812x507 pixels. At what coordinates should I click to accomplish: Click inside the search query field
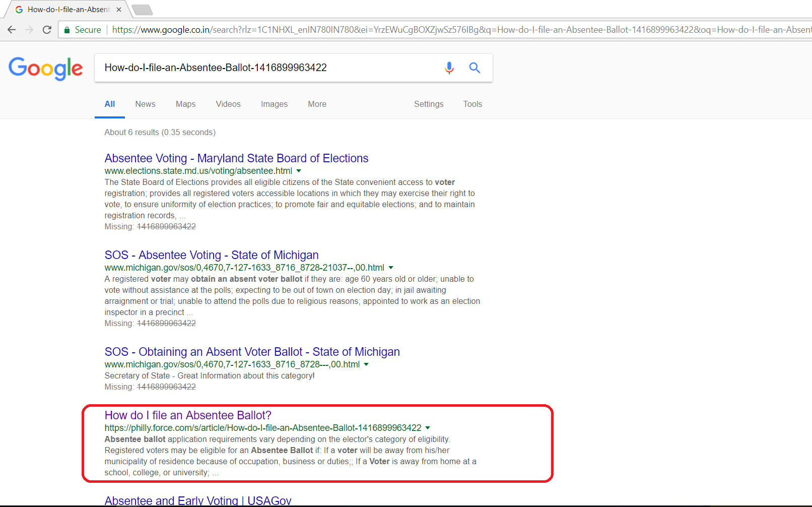pyautogui.click(x=252, y=67)
